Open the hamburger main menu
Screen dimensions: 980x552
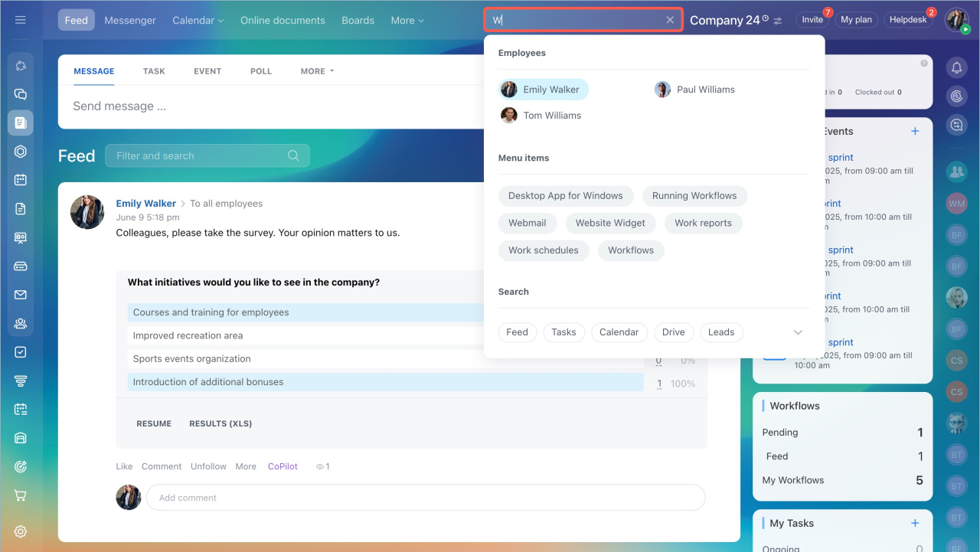pyautogui.click(x=21, y=20)
